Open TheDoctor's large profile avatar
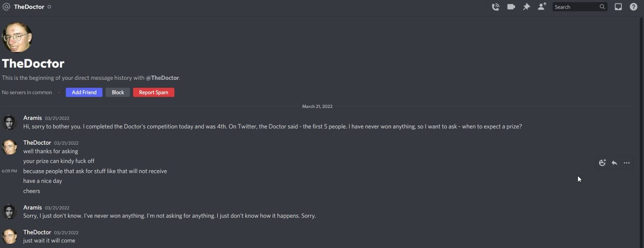The height and width of the screenshot is (248, 644). (17, 37)
